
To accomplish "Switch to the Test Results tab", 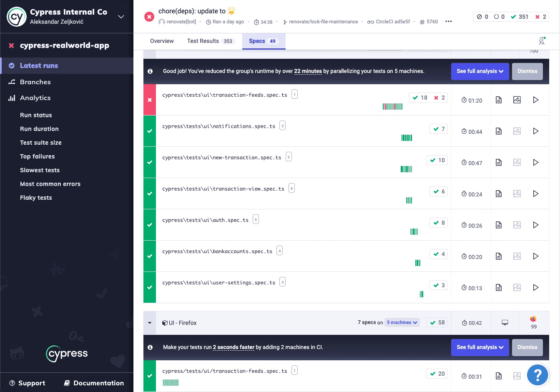I will 211,41.
